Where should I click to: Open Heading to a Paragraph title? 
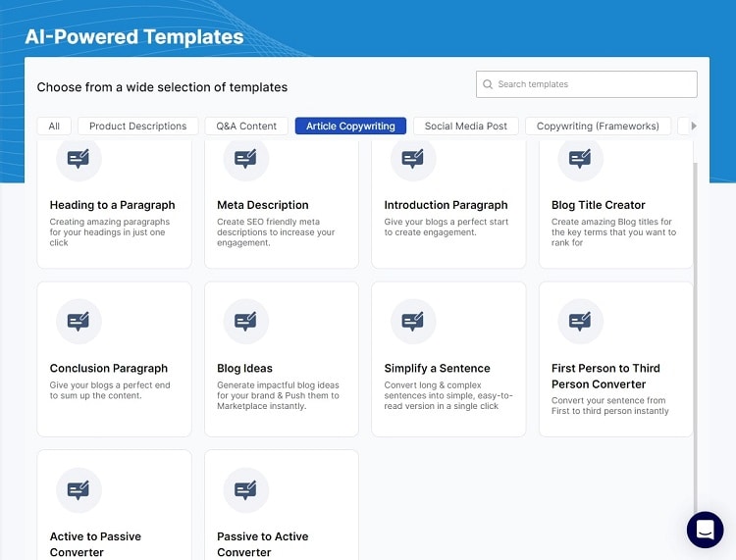click(x=112, y=205)
